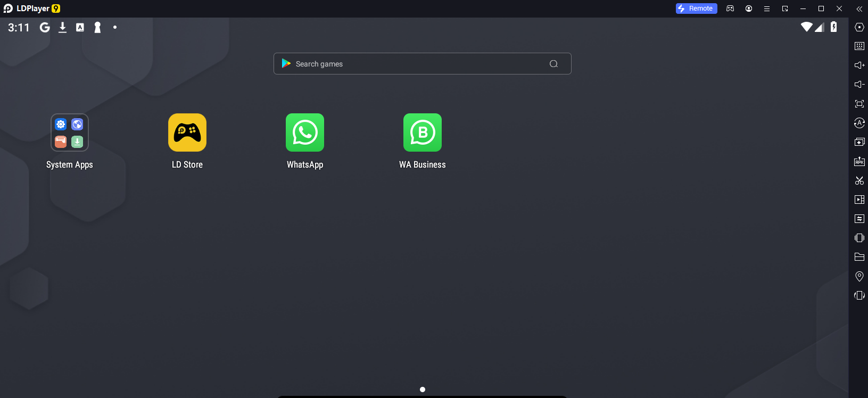Viewport: 868px width, 398px height.
Task: Take a screenshot with the scissors icon
Action: tap(859, 180)
